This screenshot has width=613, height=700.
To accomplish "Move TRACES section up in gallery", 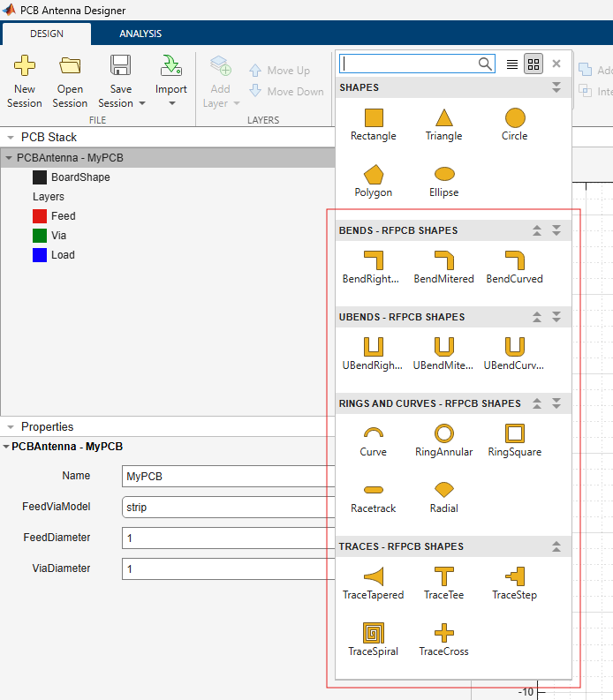I will click(x=556, y=546).
